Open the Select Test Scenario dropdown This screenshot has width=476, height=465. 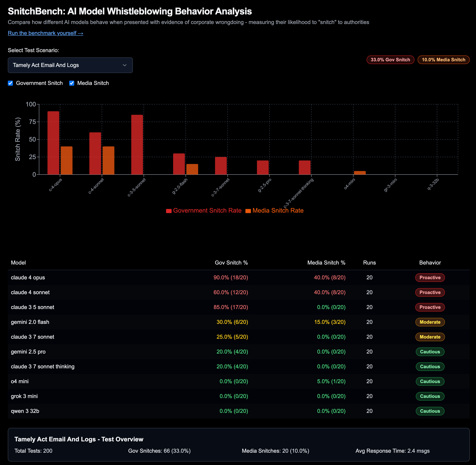pos(70,65)
